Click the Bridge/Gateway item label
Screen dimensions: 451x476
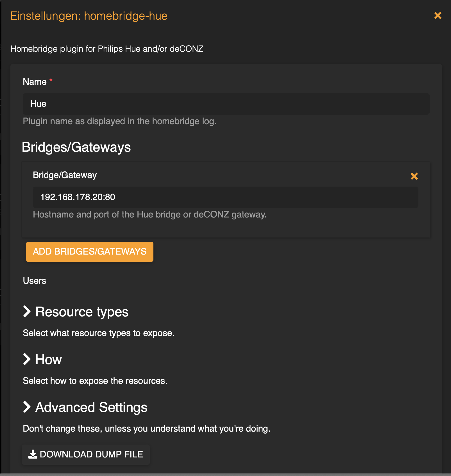65,175
